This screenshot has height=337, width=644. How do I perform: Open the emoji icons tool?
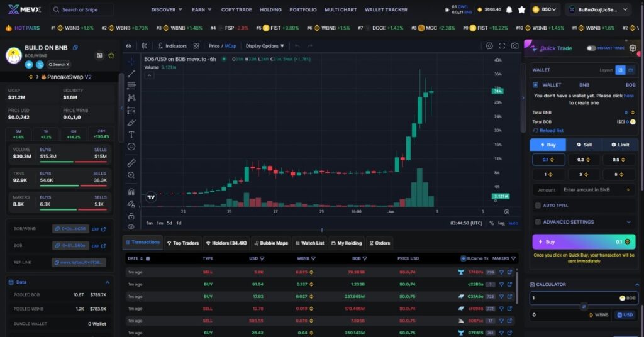point(131,146)
